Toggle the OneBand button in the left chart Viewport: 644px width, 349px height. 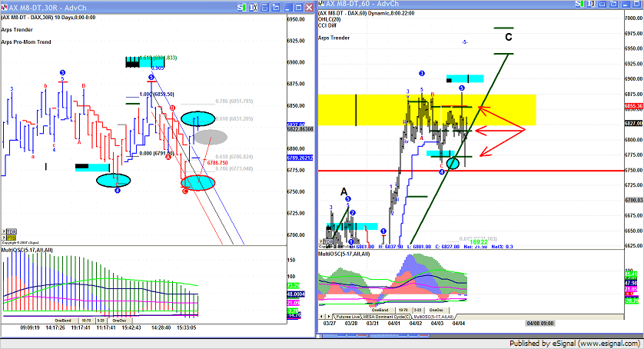click(66, 320)
